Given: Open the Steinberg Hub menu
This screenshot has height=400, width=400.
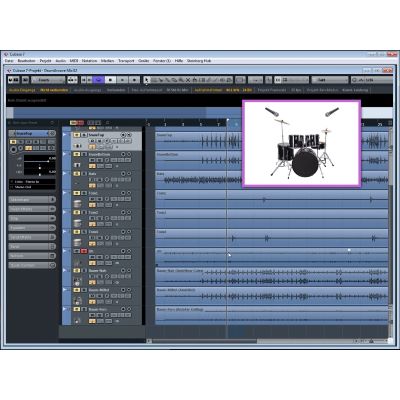Looking at the screenshot, I should pyautogui.click(x=199, y=61).
